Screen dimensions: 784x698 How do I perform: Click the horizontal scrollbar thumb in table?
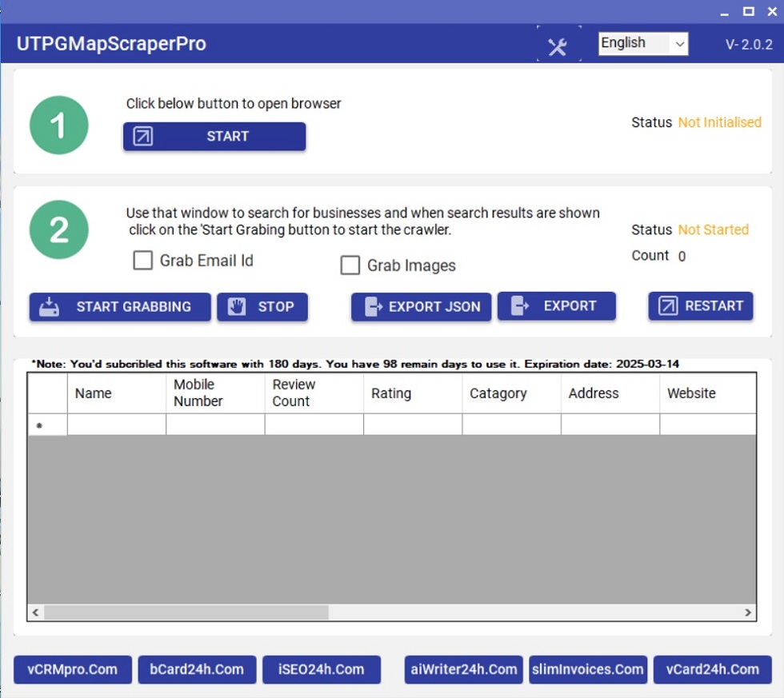[x=186, y=612]
